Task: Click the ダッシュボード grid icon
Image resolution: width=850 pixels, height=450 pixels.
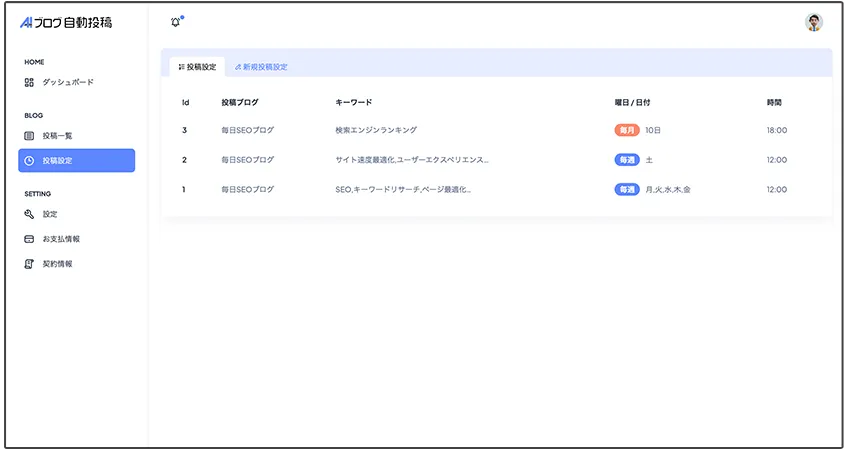Action: pyautogui.click(x=29, y=82)
